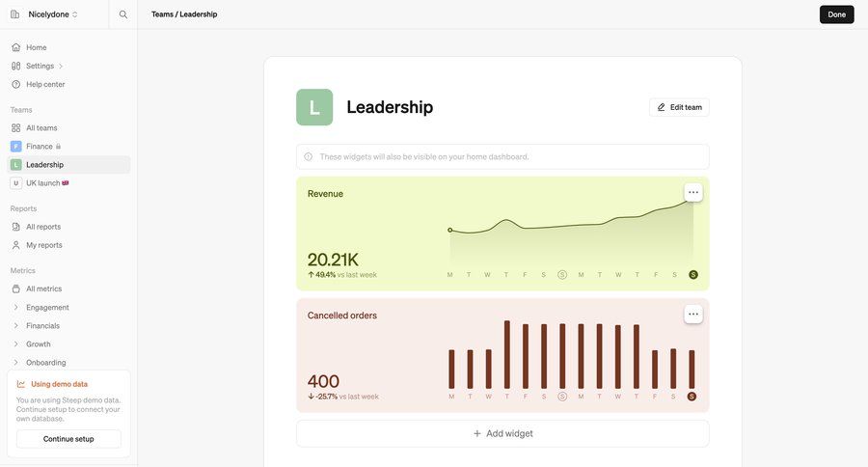Click the large Leadership L avatar

(x=314, y=107)
